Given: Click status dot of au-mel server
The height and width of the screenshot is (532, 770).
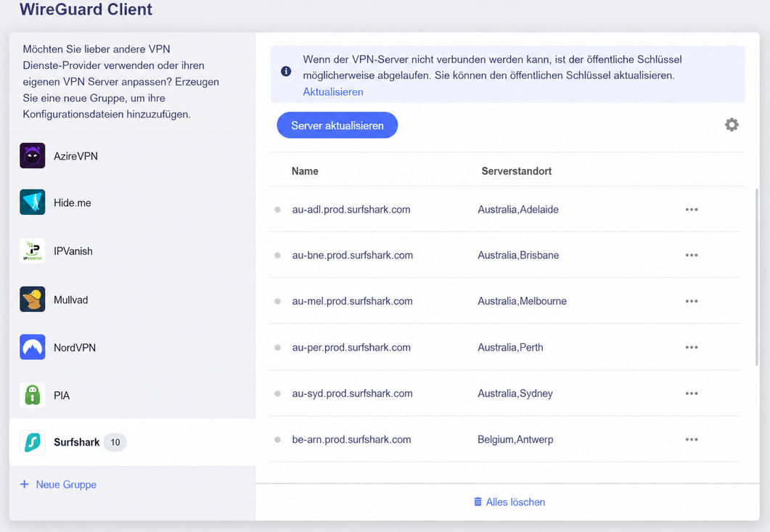Looking at the screenshot, I should (x=277, y=301).
